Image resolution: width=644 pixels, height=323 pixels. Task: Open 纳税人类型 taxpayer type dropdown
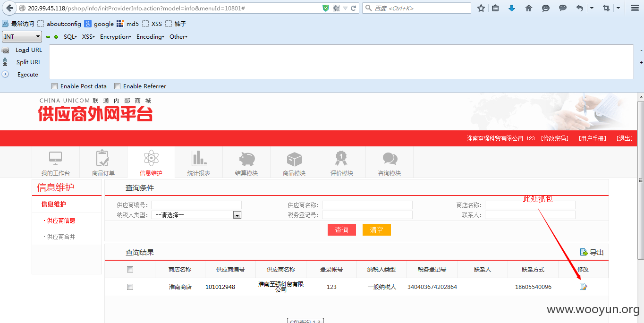click(196, 215)
